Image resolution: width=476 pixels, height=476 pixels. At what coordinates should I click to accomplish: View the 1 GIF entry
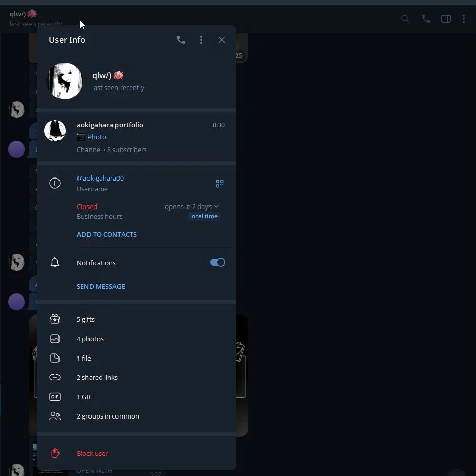coord(136,397)
